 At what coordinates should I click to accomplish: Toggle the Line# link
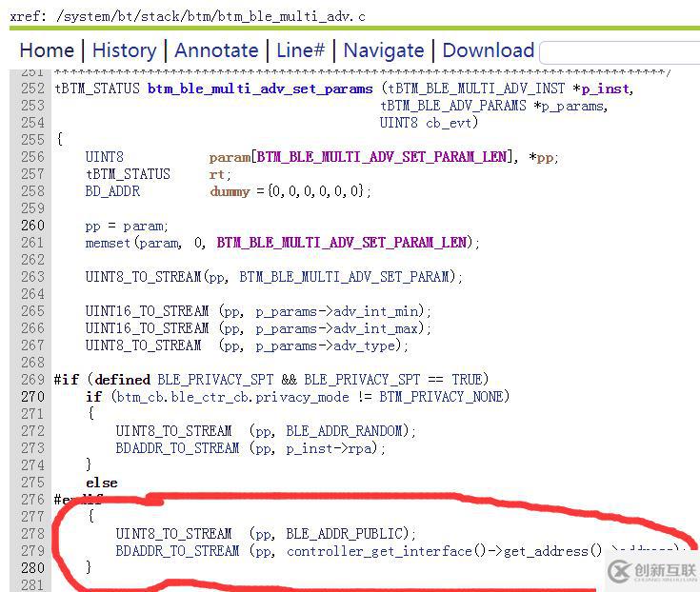[300, 50]
